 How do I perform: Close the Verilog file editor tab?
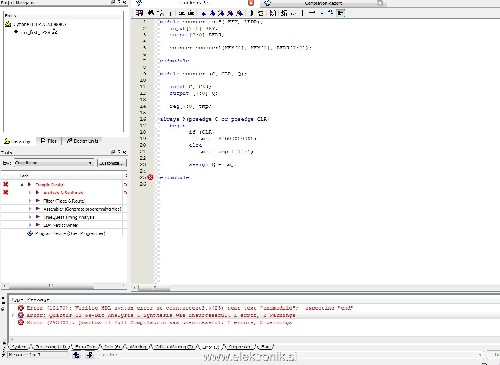pos(251,3)
